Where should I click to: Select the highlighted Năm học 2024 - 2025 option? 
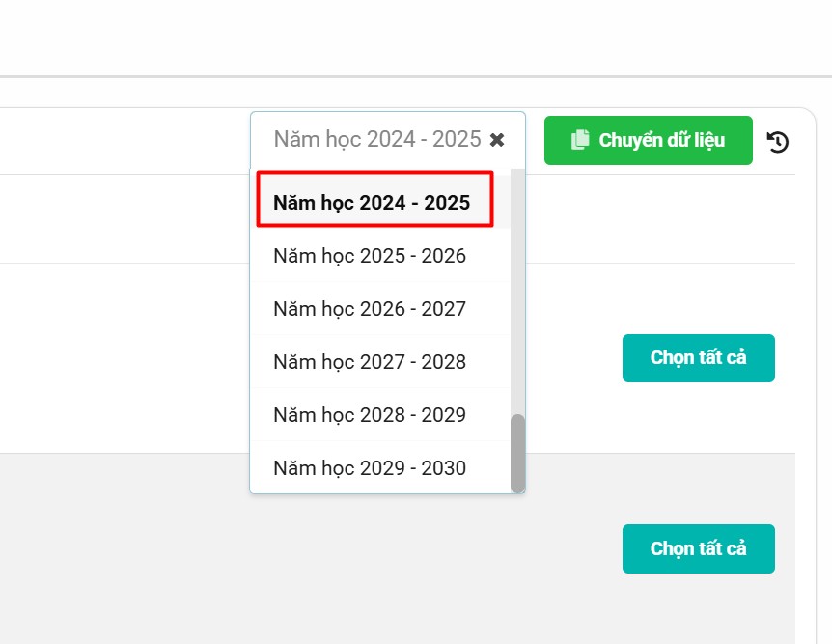click(372, 203)
